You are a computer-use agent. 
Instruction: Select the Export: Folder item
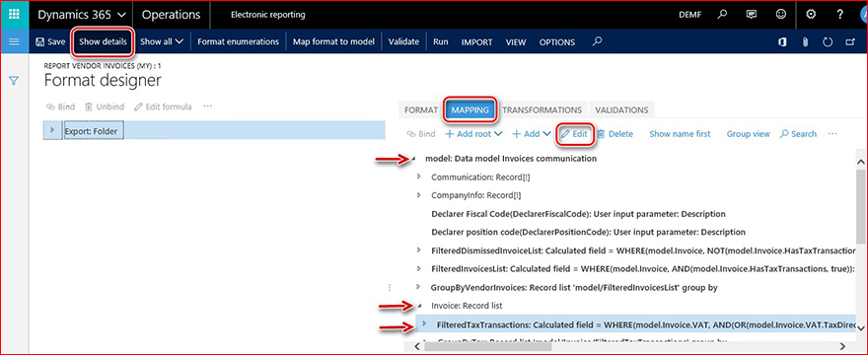click(93, 131)
